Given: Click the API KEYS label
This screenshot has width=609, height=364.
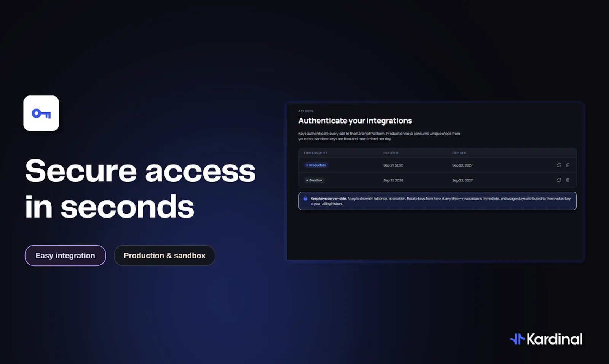Looking at the screenshot, I should (x=306, y=111).
